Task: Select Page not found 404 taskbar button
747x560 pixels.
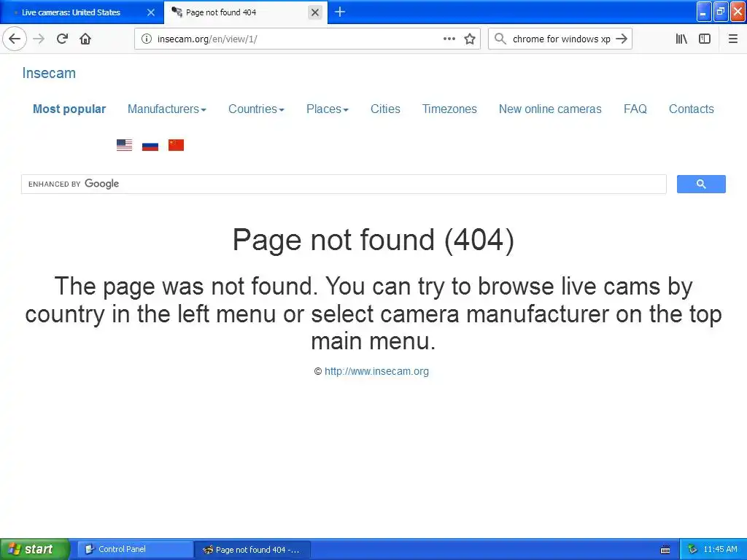Action: point(252,550)
